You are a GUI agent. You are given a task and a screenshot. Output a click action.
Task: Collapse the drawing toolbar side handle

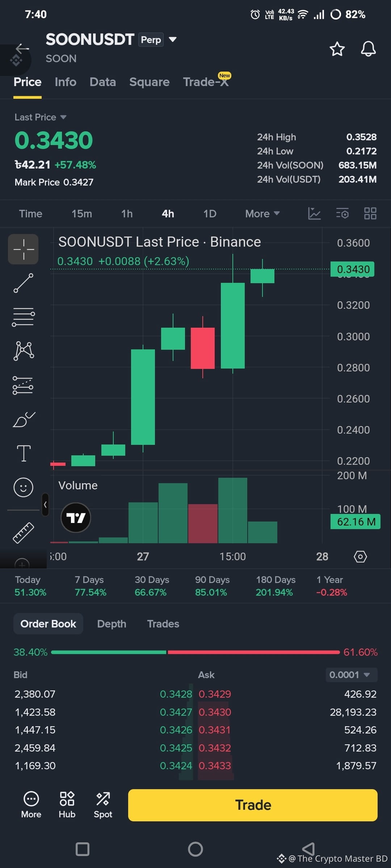(x=45, y=505)
